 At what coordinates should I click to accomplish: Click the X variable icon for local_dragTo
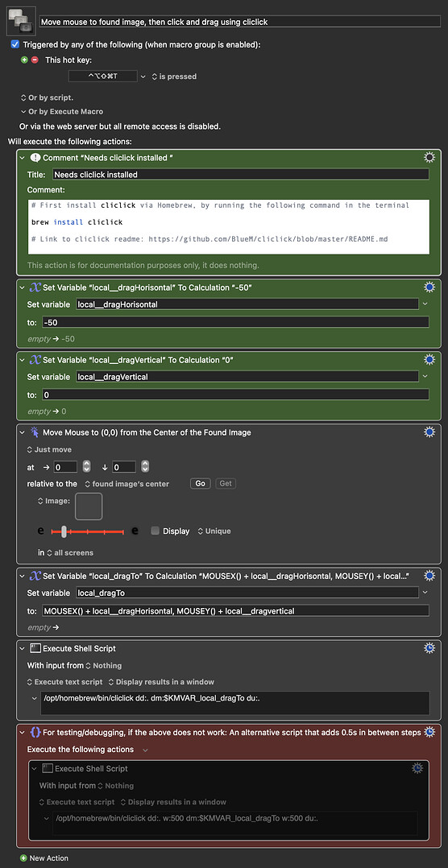click(x=35, y=577)
